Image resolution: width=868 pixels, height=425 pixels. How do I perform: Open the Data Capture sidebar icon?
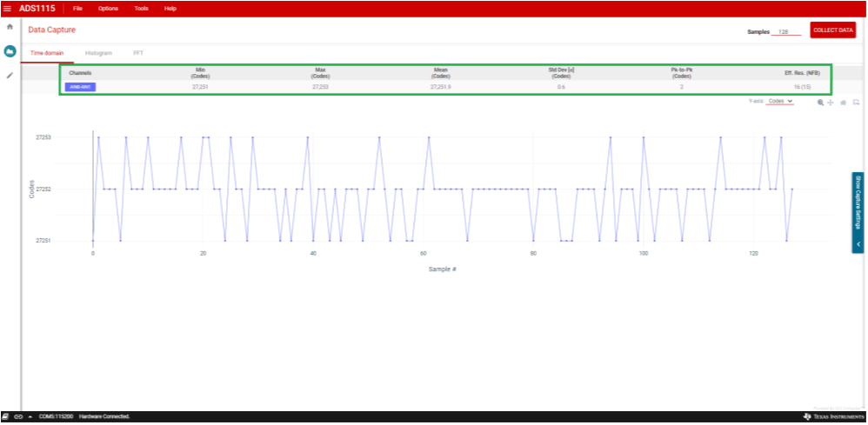pos(10,51)
